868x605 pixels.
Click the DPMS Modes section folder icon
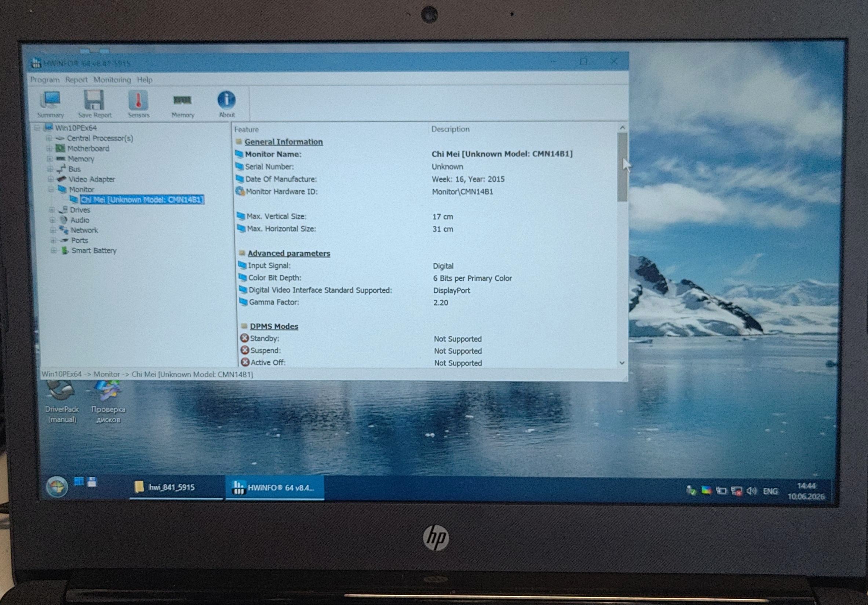point(244,326)
